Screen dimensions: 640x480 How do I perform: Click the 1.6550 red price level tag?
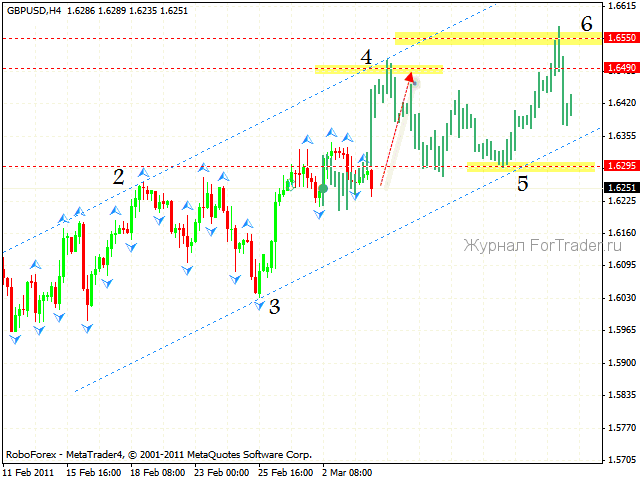621,37
